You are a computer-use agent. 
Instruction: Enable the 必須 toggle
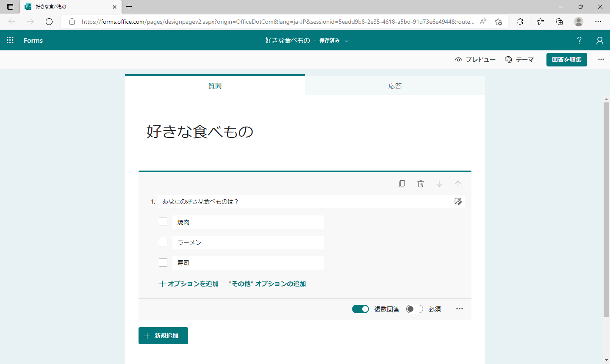coord(415,309)
